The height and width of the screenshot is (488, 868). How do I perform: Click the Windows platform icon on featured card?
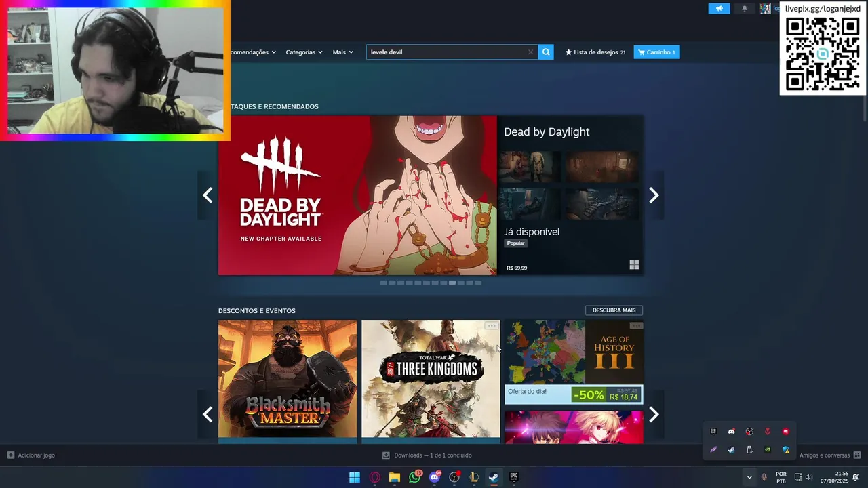click(x=634, y=265)
